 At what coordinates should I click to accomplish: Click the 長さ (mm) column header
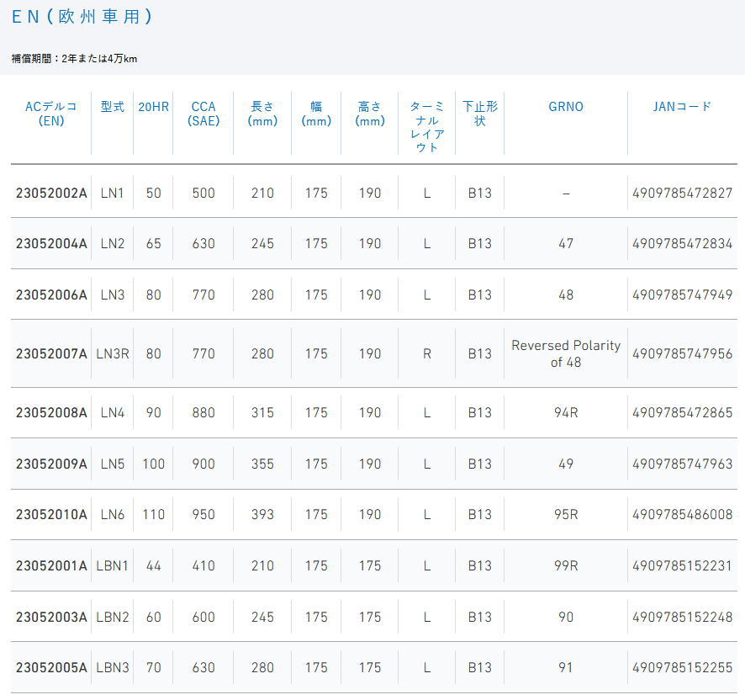(x=262, y=114)
